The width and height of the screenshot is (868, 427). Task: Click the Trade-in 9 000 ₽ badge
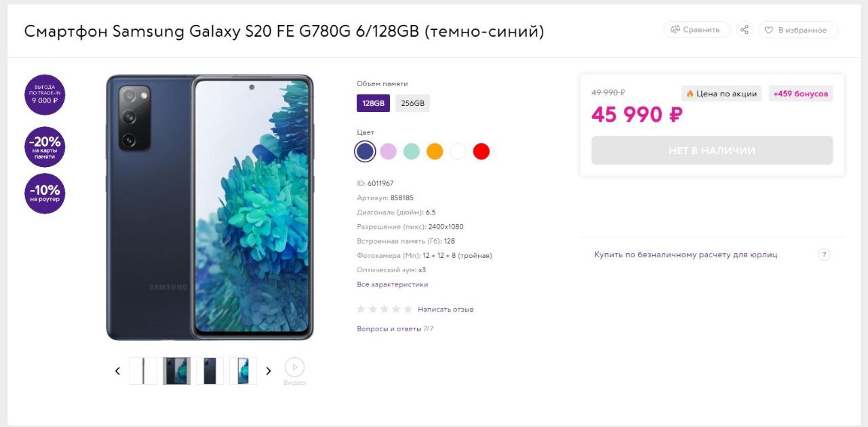pyautogui.click(x=45, y=94)
